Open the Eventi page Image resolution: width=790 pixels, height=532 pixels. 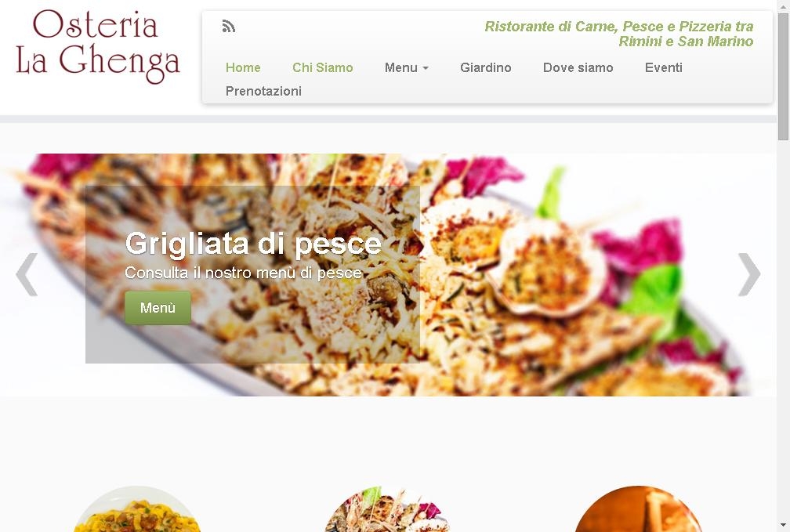[x=664, y=67]
